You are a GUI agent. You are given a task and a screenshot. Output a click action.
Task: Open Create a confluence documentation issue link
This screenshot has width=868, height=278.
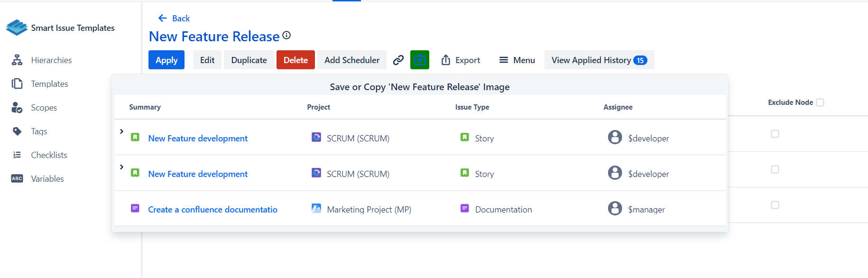click(x=212, y=210)
